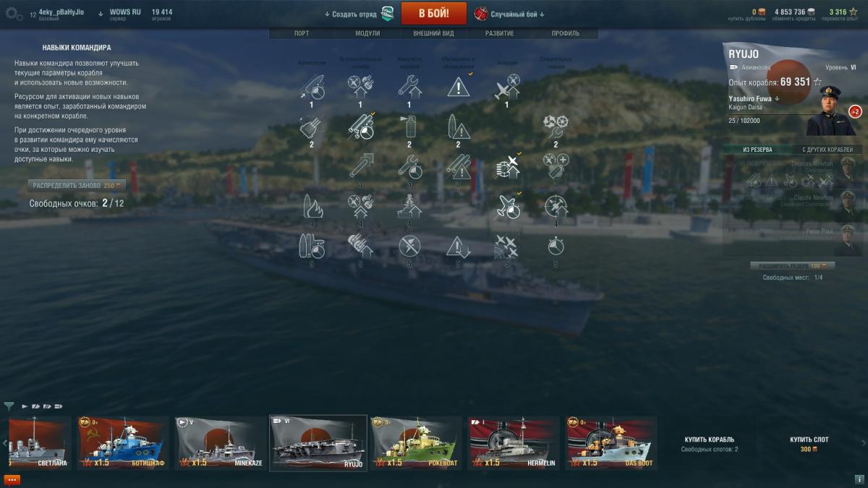Open the ship carousel filter funnel
The width and height of the screenshot is (868, 488).
coord(9,406)
